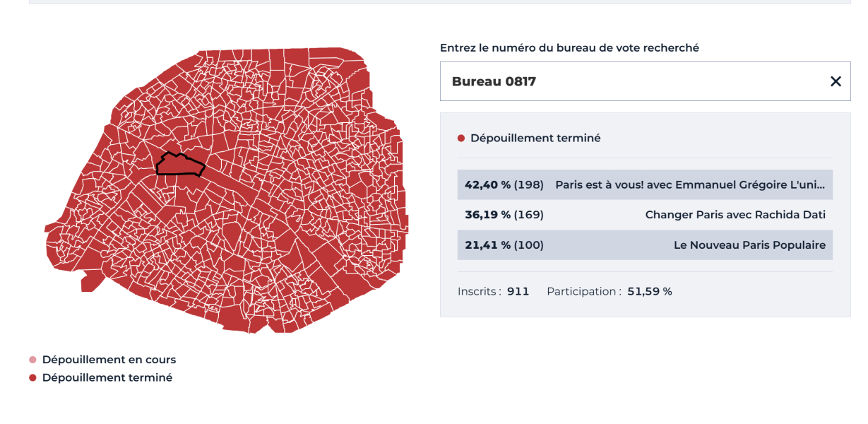The height and width of the screenshot is (424, 868).
Task: Select the 'Le Nouveau Paris Populaire' name
Action: pos(749,245)
